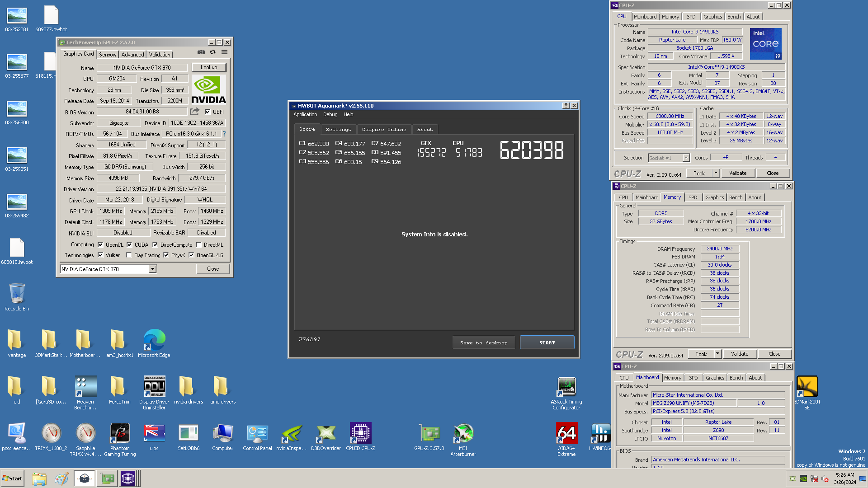The image size is (868, 488).
Task: Open the Debug menu in Aquamark
Action: point(330,114)
